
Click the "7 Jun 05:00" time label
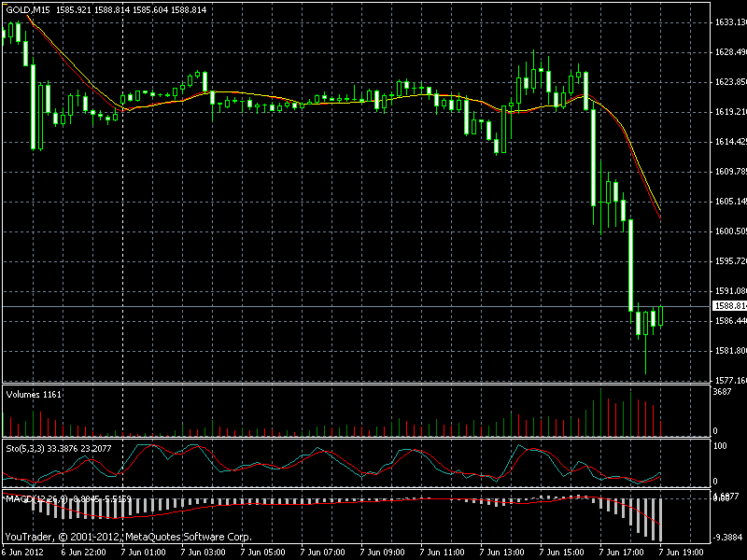(x=263, y=553)
